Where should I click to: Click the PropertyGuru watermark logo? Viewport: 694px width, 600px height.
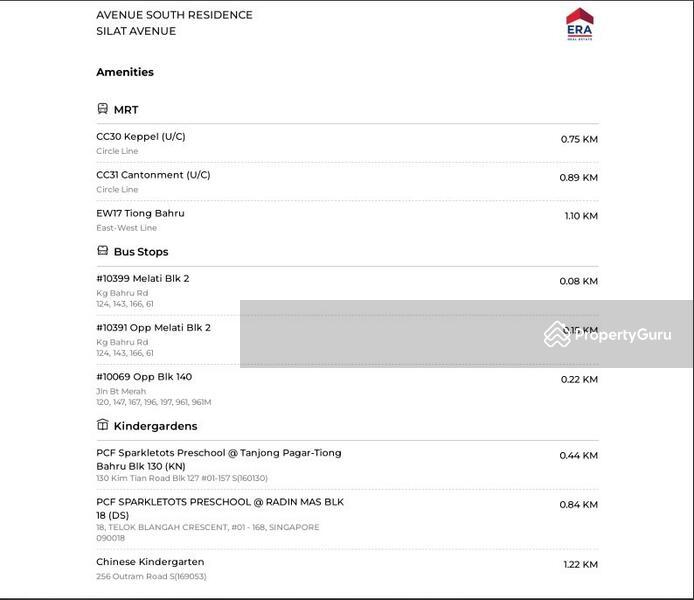(x=608, y=334)
